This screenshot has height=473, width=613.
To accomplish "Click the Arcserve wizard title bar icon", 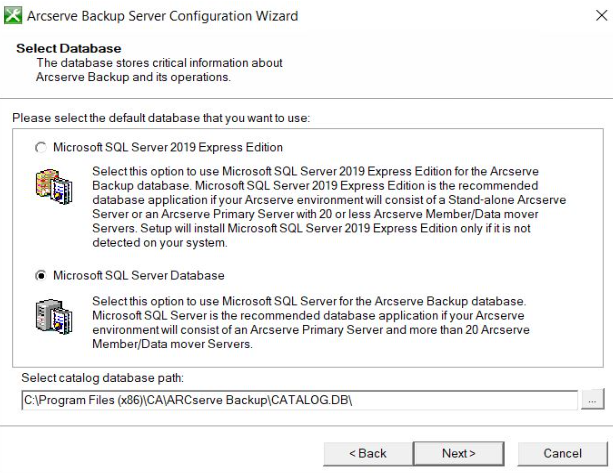I will pos(13,16).
